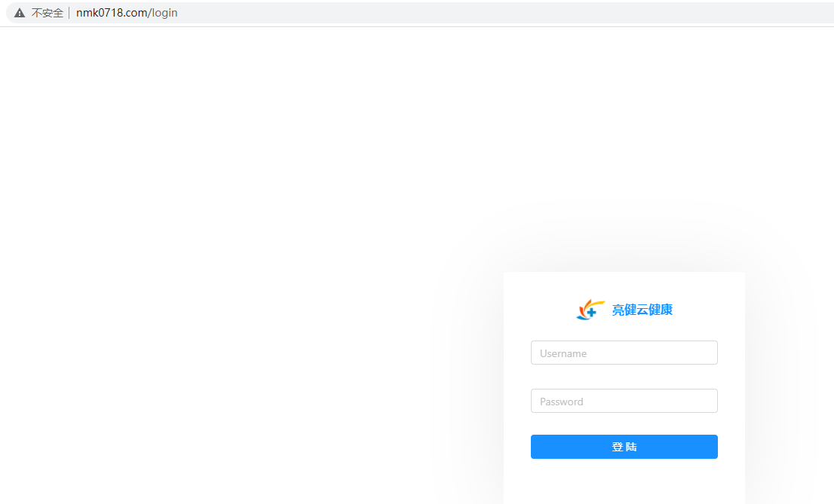Click the empty white page area left of the form
834x504 pixels.
226,264
